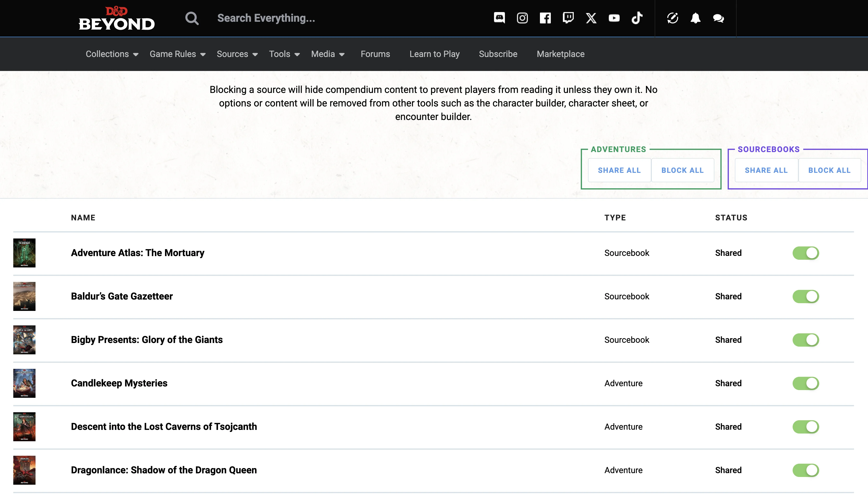This screenshot has width=868, height=497.
Task: Toggle sharing for Candlekeep Mysteries
Action: coord(805,383)
